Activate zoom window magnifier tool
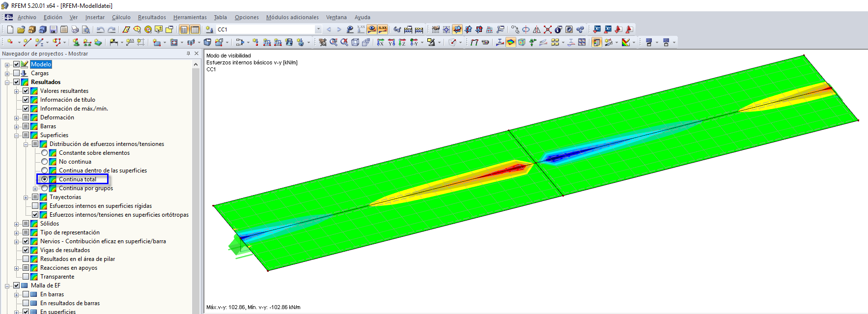Screen dimensions: 868x314 [334, 42]
